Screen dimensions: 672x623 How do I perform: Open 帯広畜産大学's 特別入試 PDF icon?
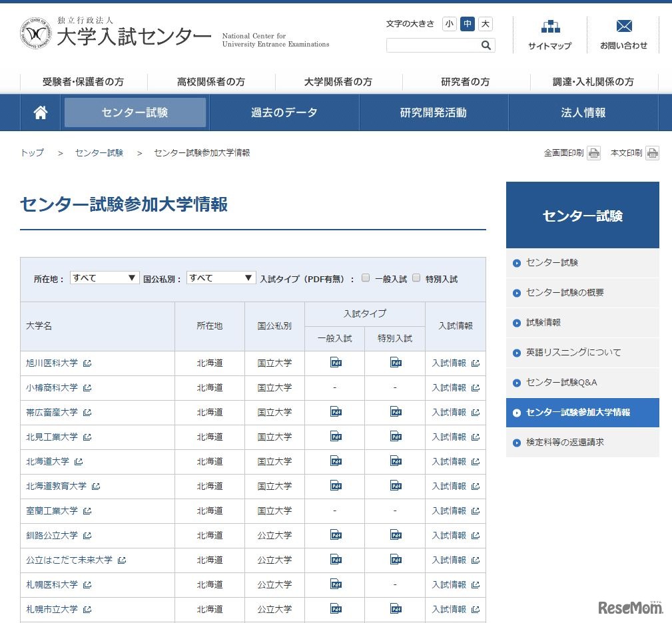[x=396, y=412]
